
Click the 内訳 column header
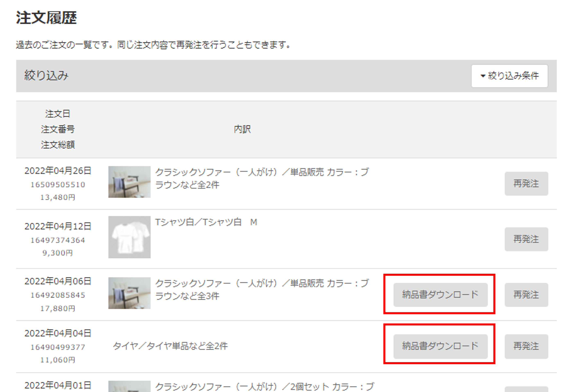pos(242,129)
